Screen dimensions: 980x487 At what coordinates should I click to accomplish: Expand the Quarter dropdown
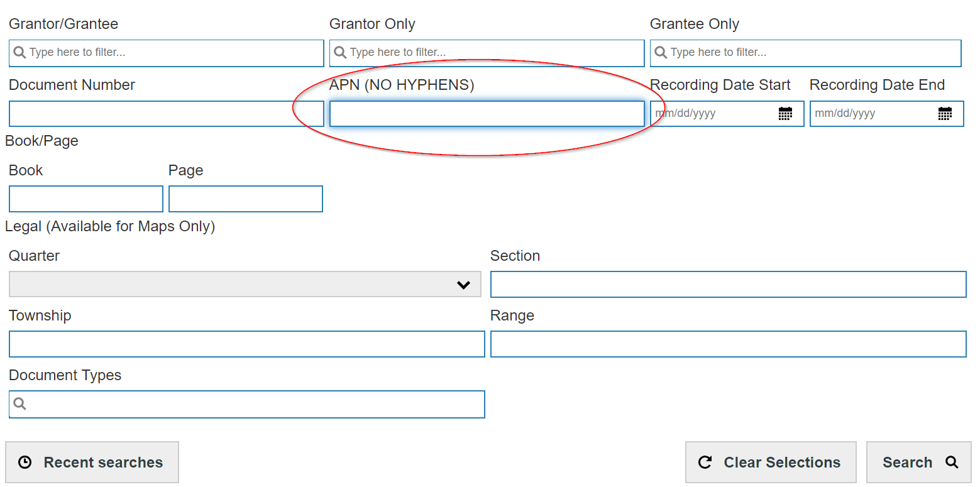245,285
